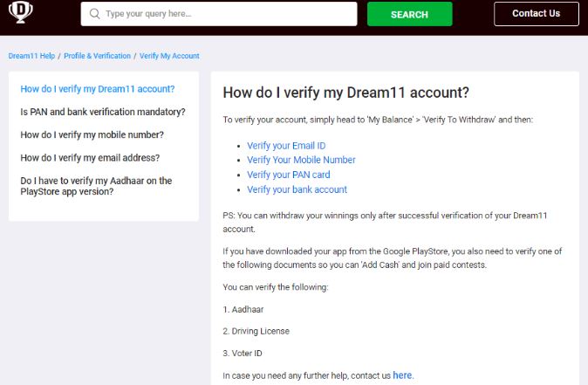Open the Contact Us button
588x385 pixels.
536,14
